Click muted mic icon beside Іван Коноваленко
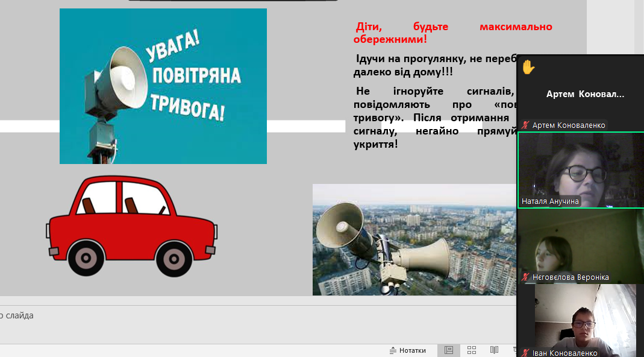The image size is (644, 357). click(x=526, y=353)
